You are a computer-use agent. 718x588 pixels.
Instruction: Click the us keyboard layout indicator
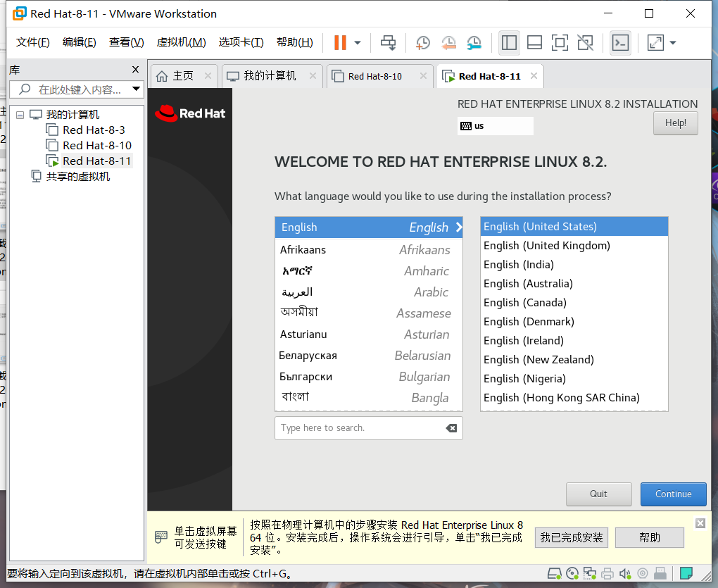tap(495, 126)
